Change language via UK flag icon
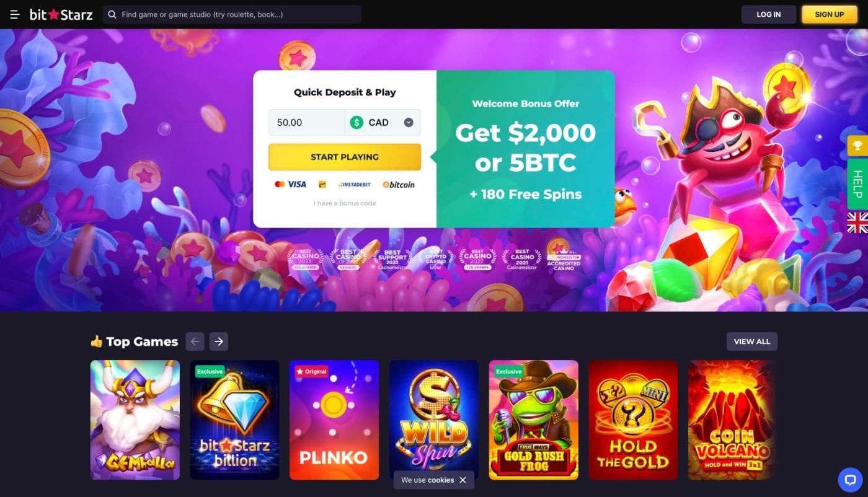The width and height of the screenshot is (868, 497). 857,222
